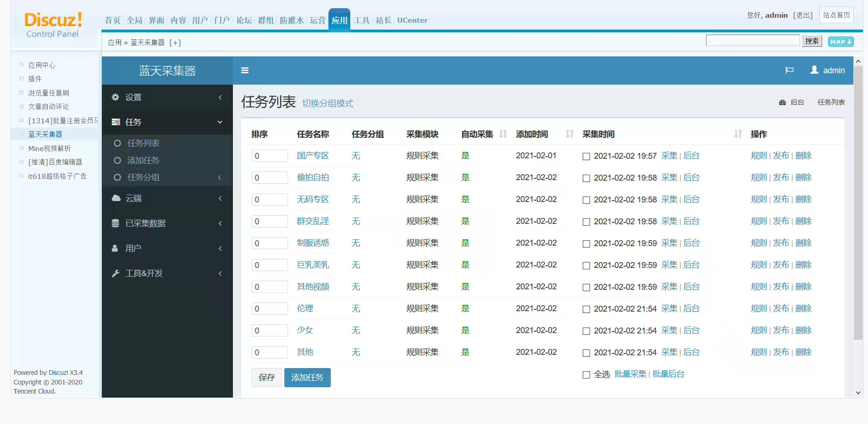Click the cloud icon beside 云端
The width and height of the screenshot is (868, 424).
116,198
